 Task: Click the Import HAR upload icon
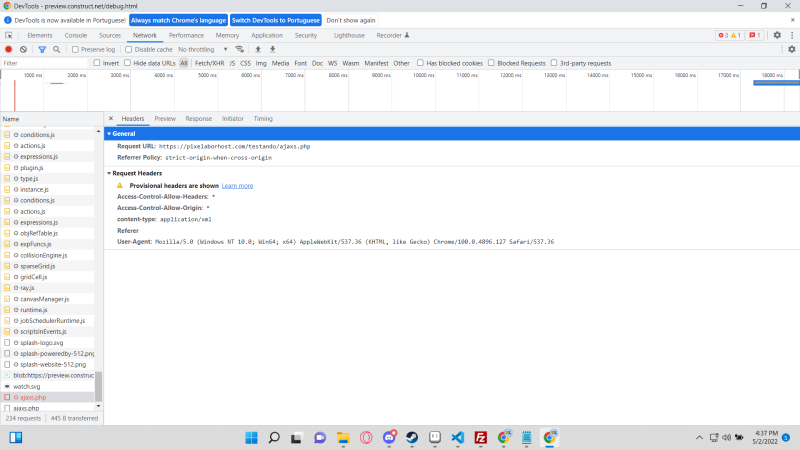tap(258, 49)
